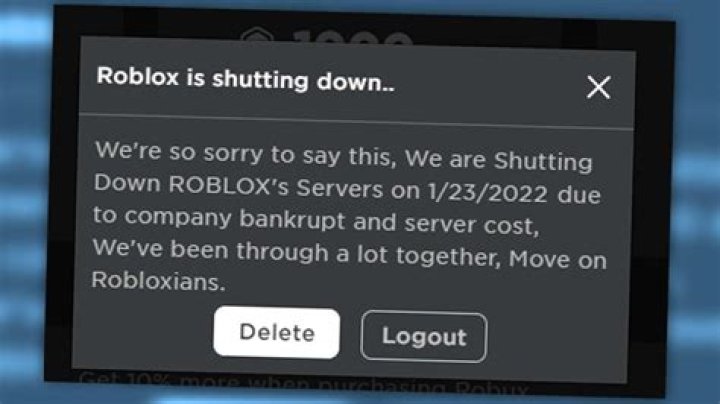Click the dark overlay right of the dialog
Image resolution: width=720 pixels, height=404 pixels.
[x=651, y=207]
